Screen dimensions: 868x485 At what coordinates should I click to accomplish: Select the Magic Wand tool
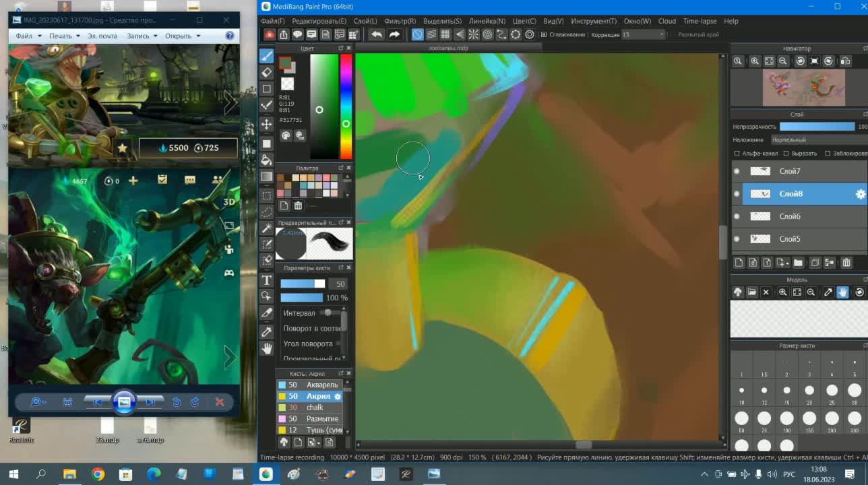click(267, 229)
